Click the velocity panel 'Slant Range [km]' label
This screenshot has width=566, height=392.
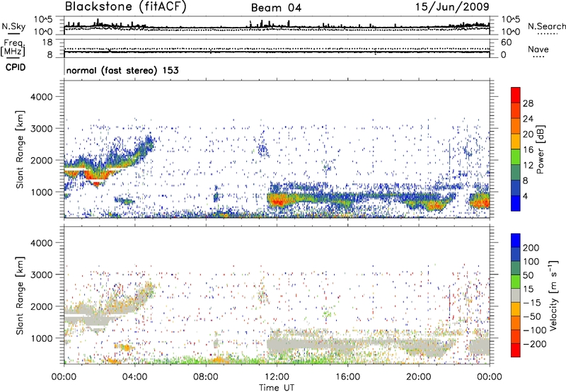(x=20, y=296)
